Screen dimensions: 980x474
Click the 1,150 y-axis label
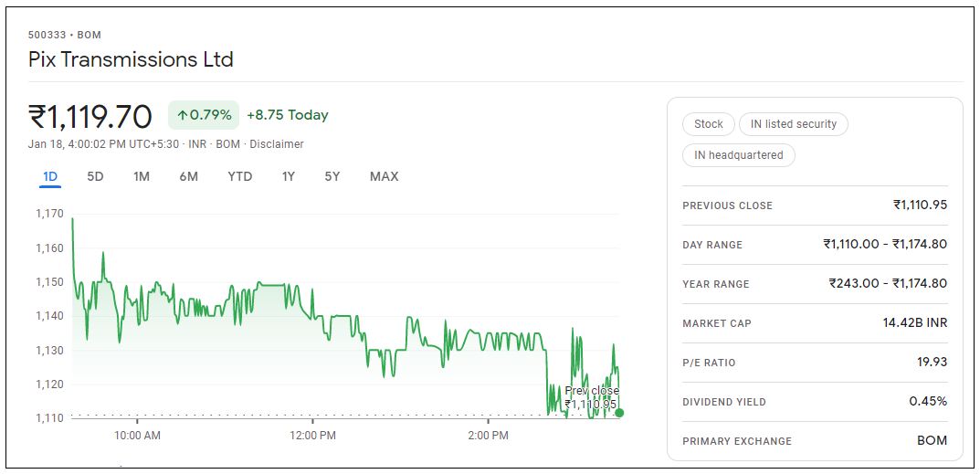pos(50,282)
